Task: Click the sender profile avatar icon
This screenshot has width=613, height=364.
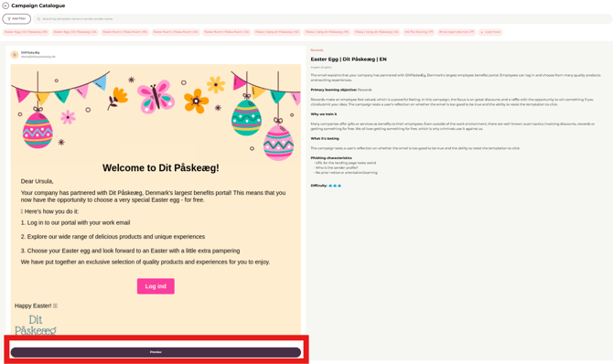Action: (15, 54)
